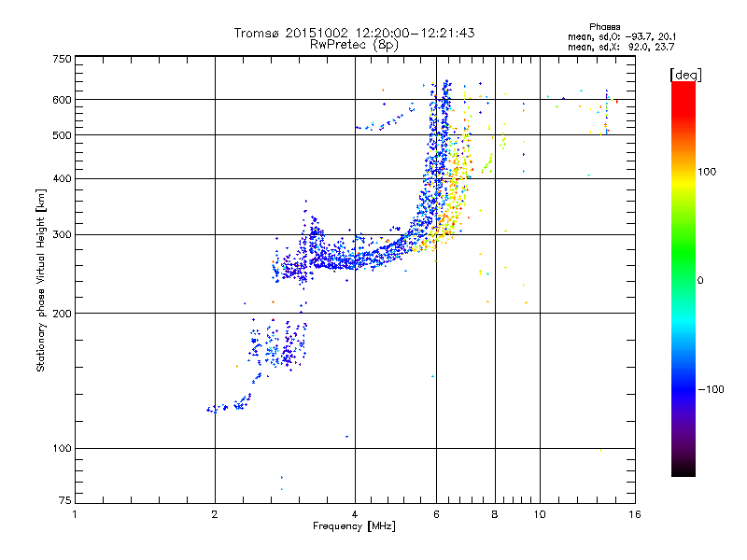Click the 'Phases' statistics header
The height and width of the screenshot is (560, 747).
point(604,27)
